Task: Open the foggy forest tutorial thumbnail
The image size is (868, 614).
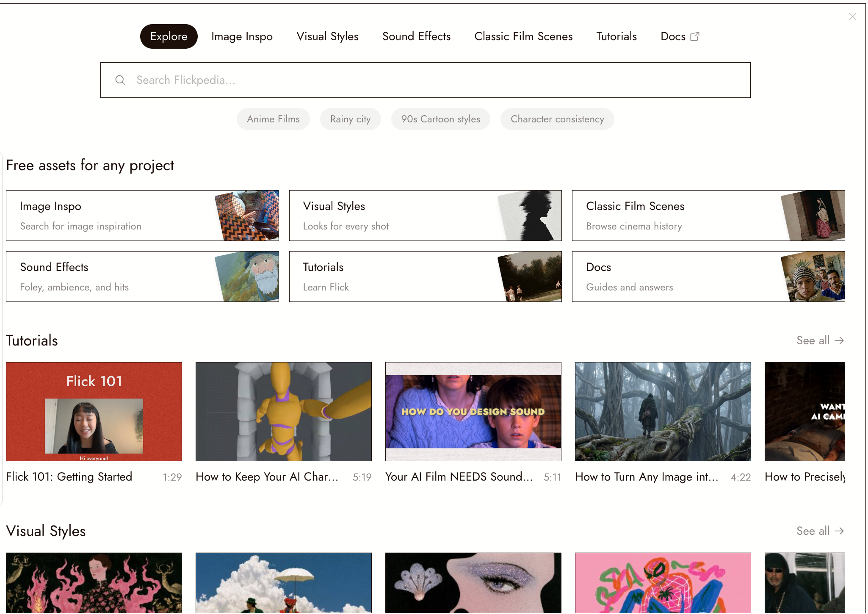Action: [663, 412]
